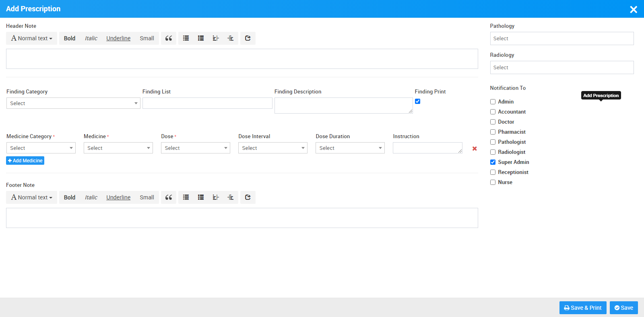Insert blockquote in Header Note

(x=169, y=38)
